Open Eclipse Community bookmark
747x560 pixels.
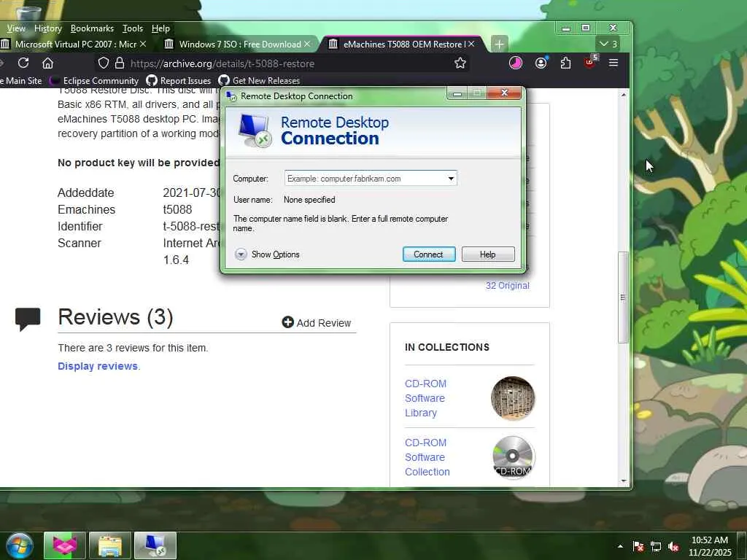click(x=94, y=80)
